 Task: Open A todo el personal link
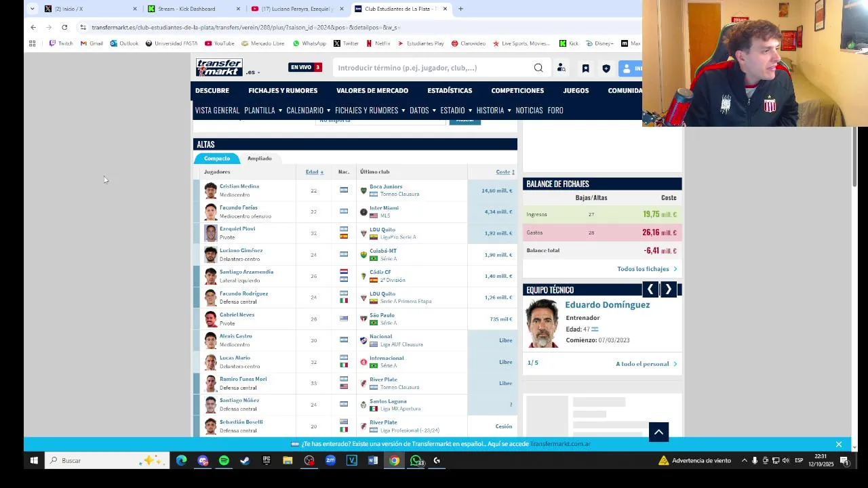(x=646, y=364)
